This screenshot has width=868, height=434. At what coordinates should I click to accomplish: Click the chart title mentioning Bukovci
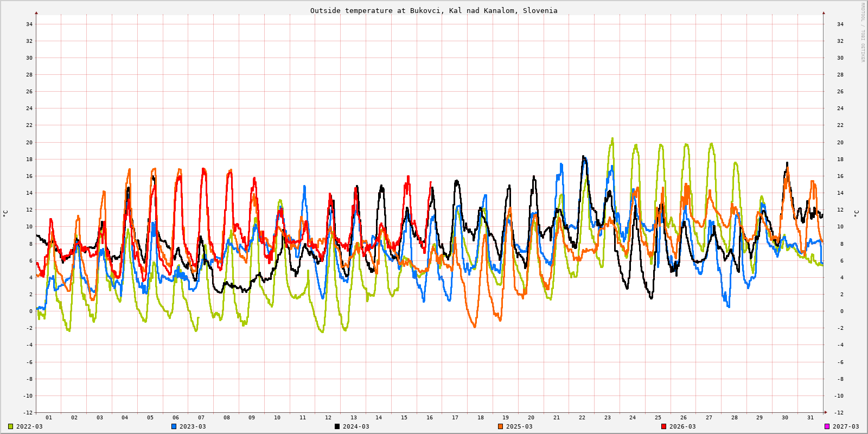pos(433,10)
